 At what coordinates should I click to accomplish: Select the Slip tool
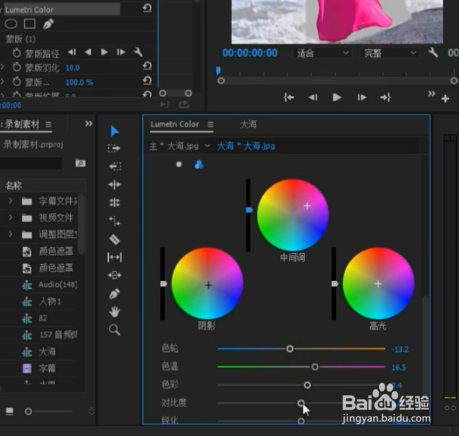(x=114, y=257)
